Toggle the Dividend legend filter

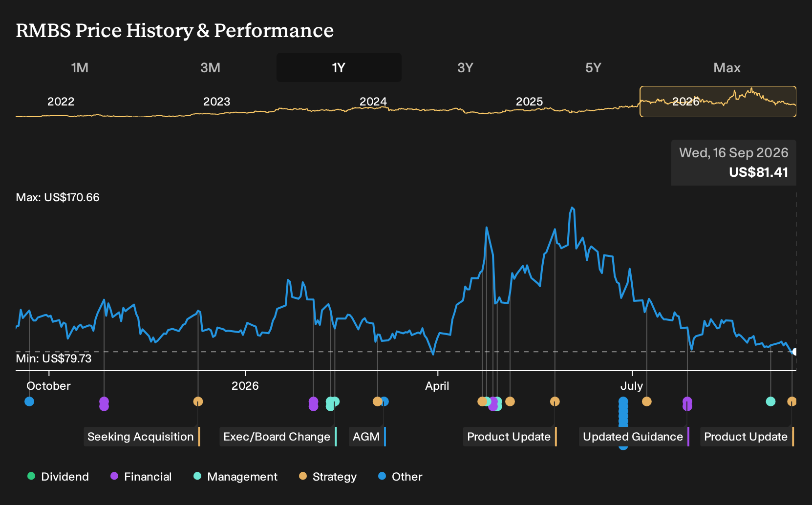[58, 477]
